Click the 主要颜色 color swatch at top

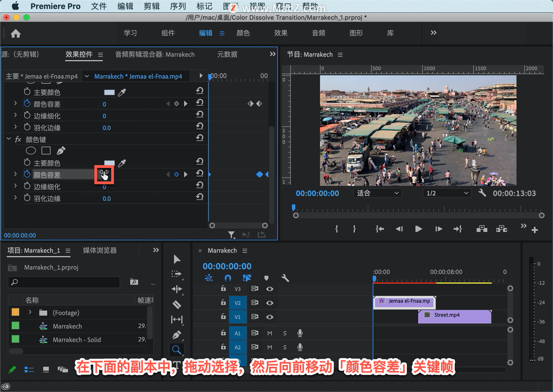109,92
